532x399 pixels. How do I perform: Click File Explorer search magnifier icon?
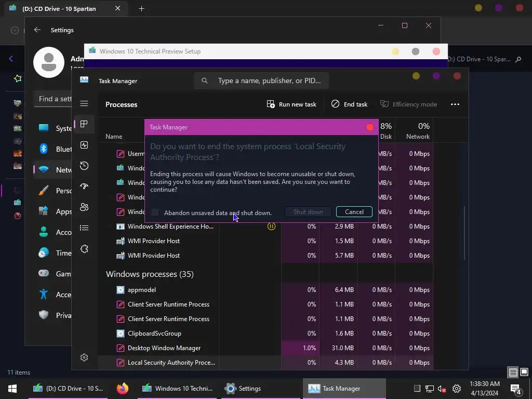tap(518, 59)
